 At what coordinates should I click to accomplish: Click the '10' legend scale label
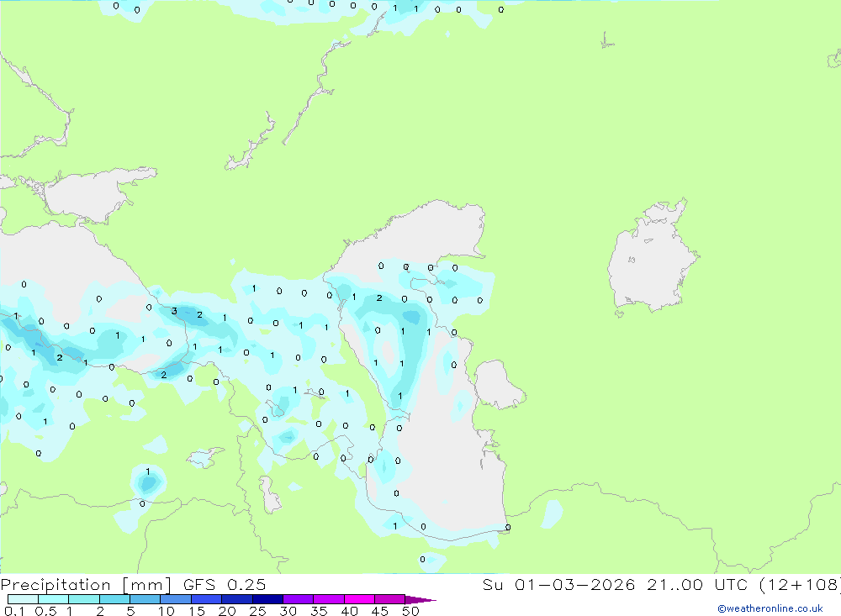pos(167,611)
